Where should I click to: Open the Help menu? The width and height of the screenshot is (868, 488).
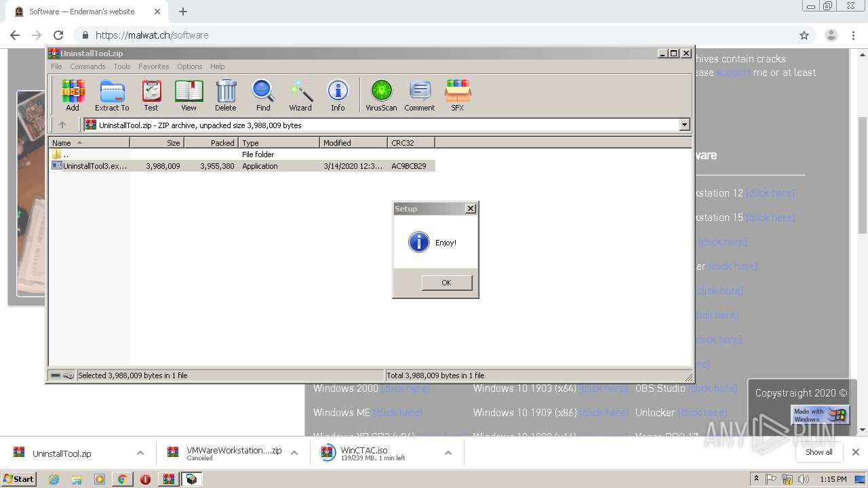[x=217, y=66]
